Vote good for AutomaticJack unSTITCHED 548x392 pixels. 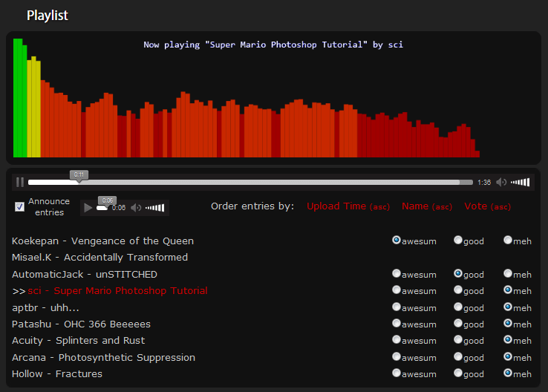(458, 273)
